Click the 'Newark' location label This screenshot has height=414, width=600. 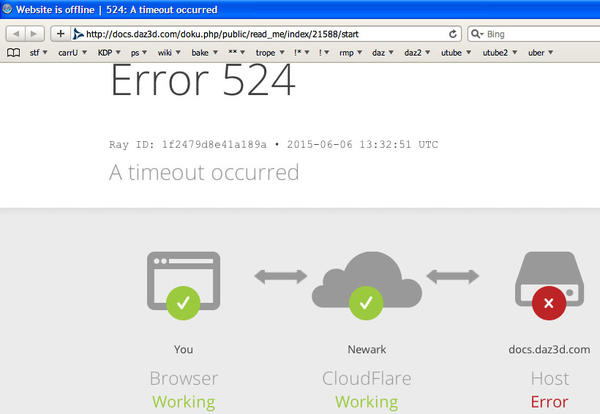[367, 349]
